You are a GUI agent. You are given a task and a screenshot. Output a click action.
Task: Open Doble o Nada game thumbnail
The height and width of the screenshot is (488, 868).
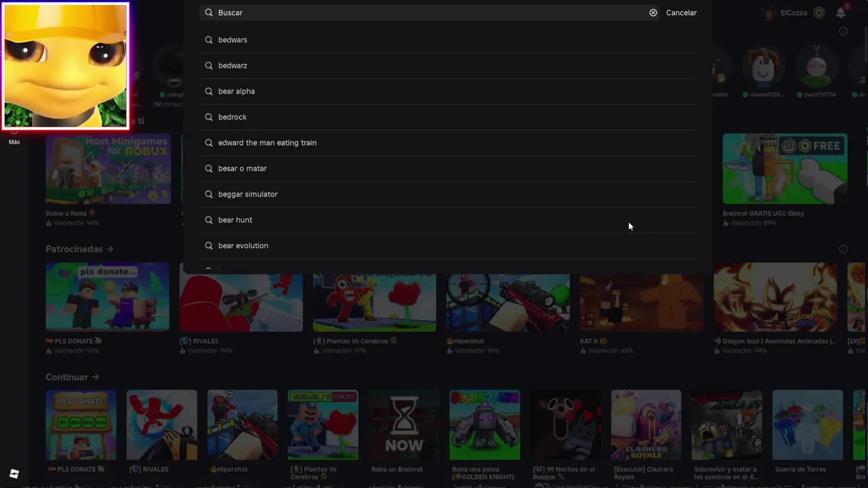[108, 169]
